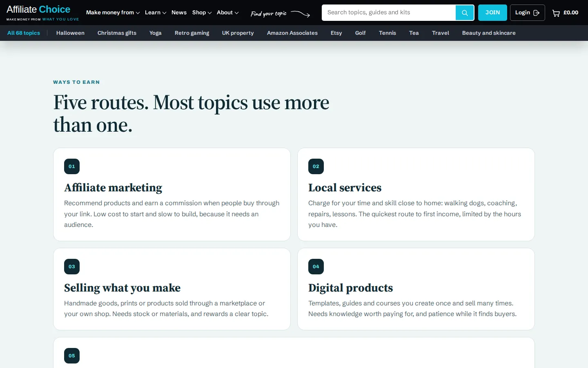The height and width of the screenshot is (368, 588).
Task: Expand the Learn dropdown menu
Action: 156,13
